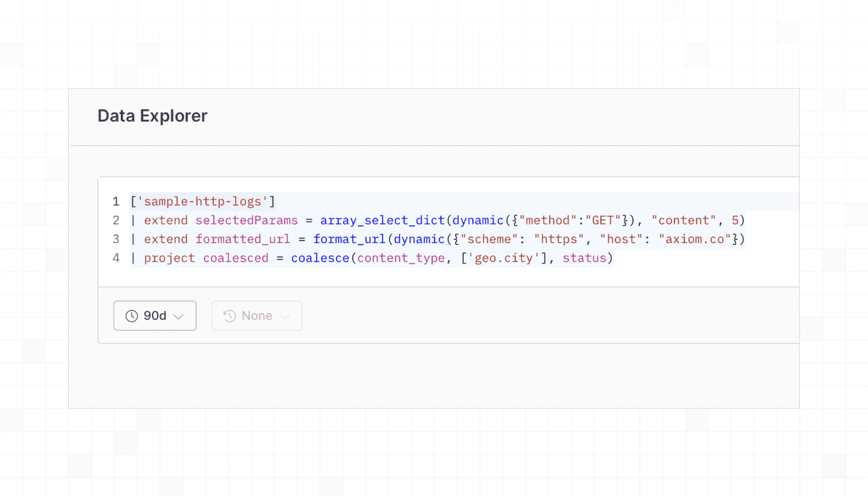Click the Data Explorer heading
868x496 pixels.
click(x=153, y=116)
